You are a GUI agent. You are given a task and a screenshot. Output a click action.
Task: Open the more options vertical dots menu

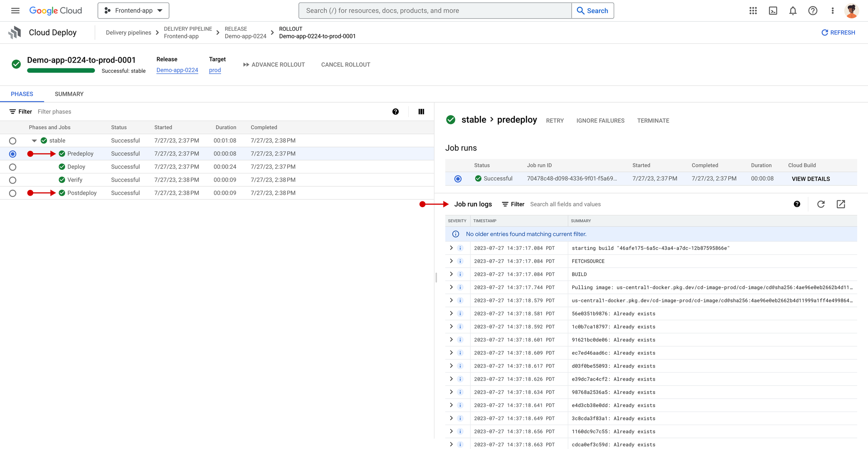[x=832, y=11]
